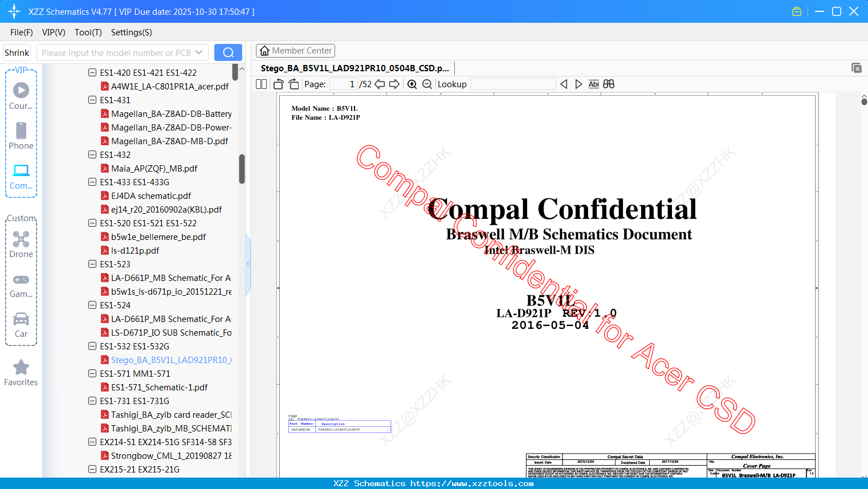Click the Shrink button
The image size is (868, 489).
(17, 52)
